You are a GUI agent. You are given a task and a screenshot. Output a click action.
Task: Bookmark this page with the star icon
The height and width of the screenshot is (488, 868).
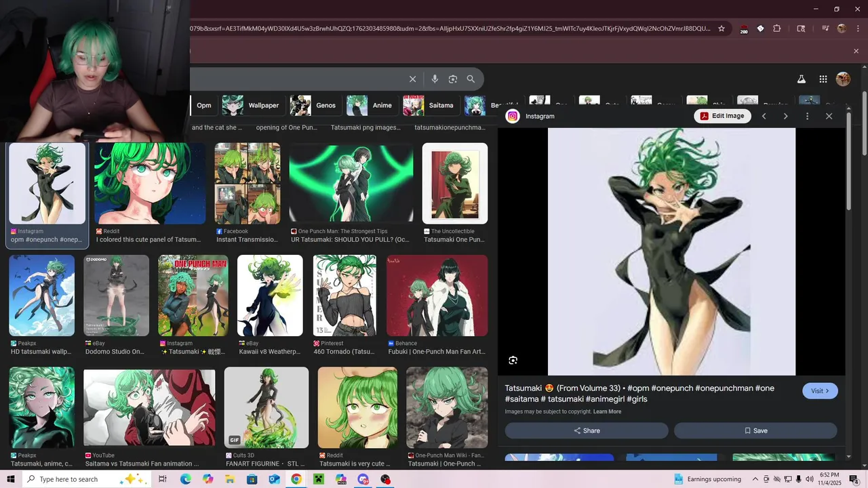pos(722,28)
